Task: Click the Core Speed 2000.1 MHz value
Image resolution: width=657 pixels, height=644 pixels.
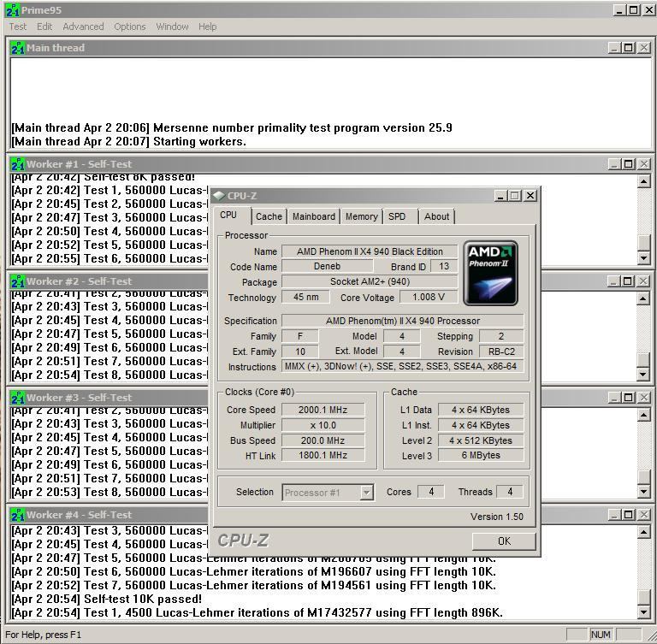Action: coord(323,410)
